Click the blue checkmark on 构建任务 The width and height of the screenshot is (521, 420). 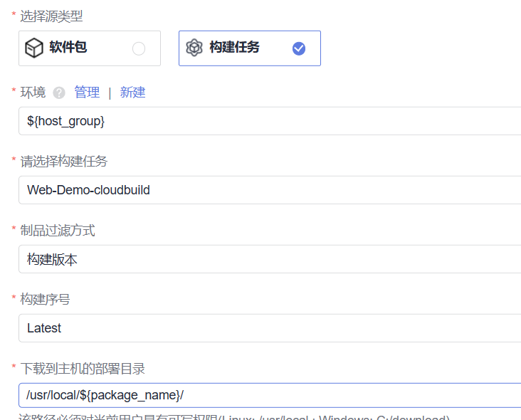click(x=299, y=48)
